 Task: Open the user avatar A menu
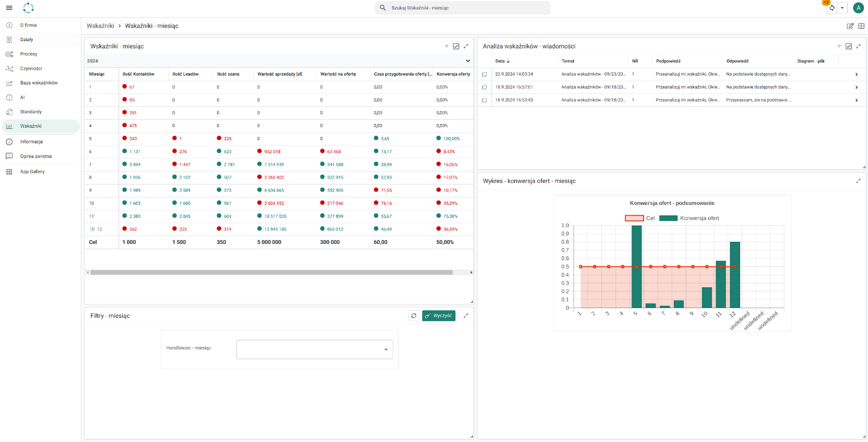point(858,8)
